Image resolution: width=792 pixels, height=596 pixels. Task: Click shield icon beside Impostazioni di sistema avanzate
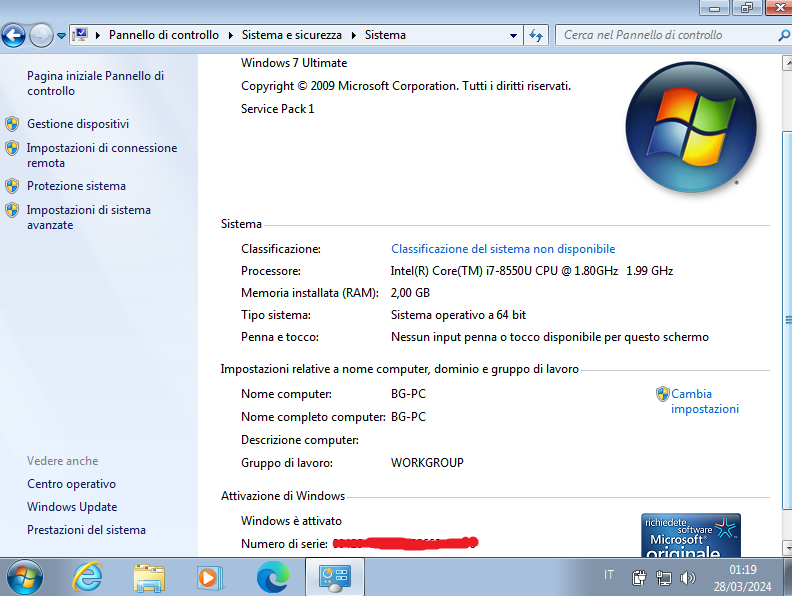pos(13,210)
